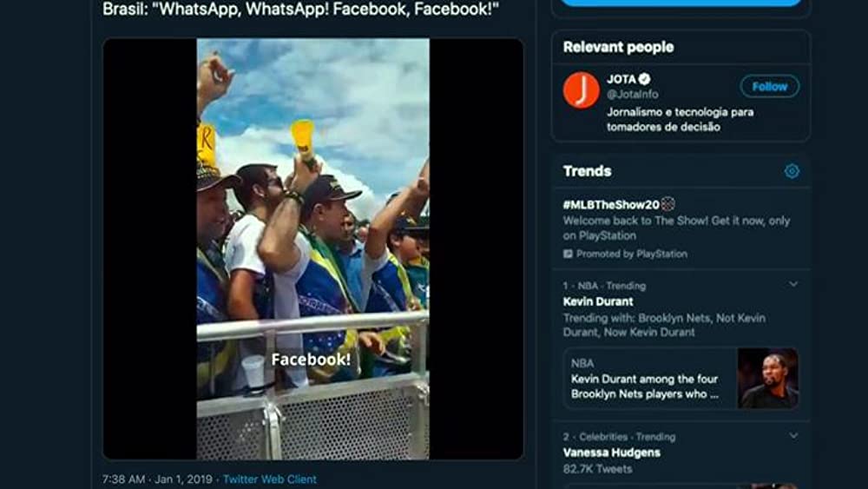The image size is (868, 489).
Task: Click the baseball emoji after #MLBTheShow20
Action: click(x=668, y=204)
